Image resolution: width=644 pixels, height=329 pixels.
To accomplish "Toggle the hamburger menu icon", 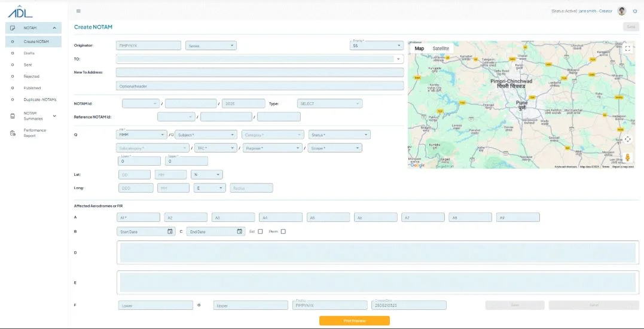I will pyautogui.click(x=78, y=11).
